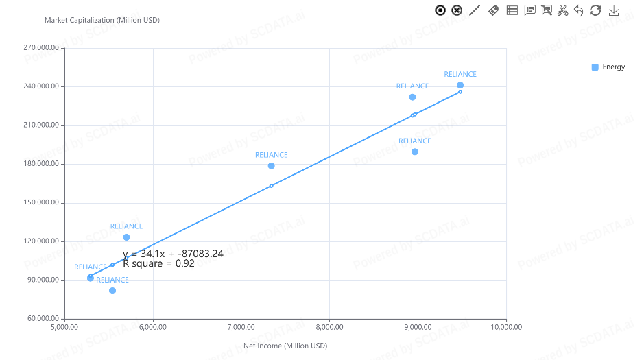Screen dimensions: 644x360
Task: Click the Market Capitalization axis title
Action: 102,20
